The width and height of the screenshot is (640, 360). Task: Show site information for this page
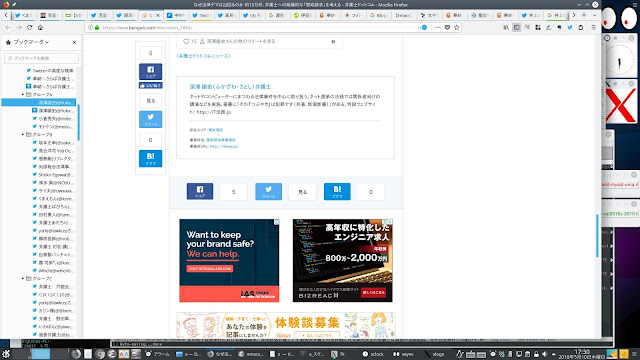coord(90,27)
